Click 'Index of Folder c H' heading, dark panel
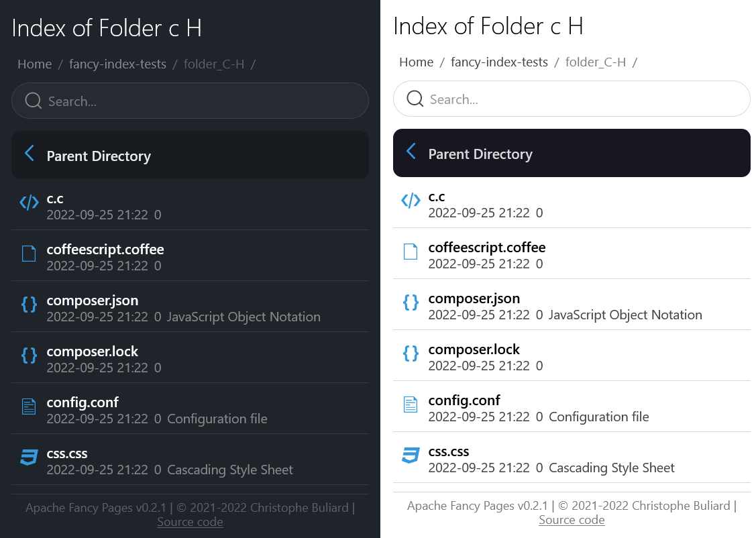The image size is (756, 538). [x=107, y=28]
